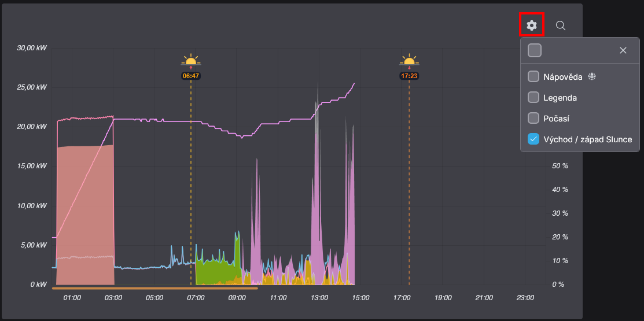Screen dimensions: 644x321
Task: Enable the Počasí checkbox
Action: pyautogui.click(x=533, y=118)
